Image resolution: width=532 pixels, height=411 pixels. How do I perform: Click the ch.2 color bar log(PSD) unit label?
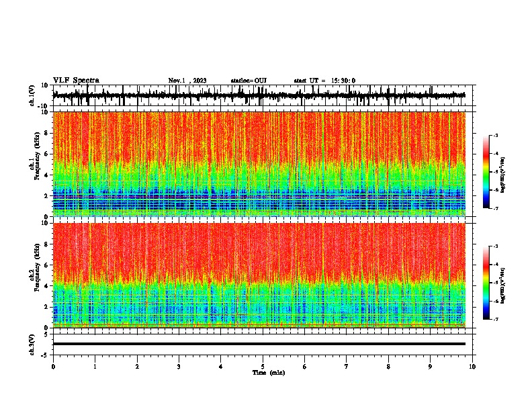503,286
